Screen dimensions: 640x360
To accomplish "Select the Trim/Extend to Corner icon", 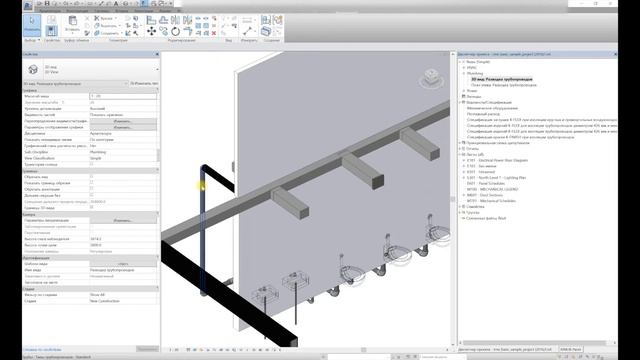I will tap(187, 31).
